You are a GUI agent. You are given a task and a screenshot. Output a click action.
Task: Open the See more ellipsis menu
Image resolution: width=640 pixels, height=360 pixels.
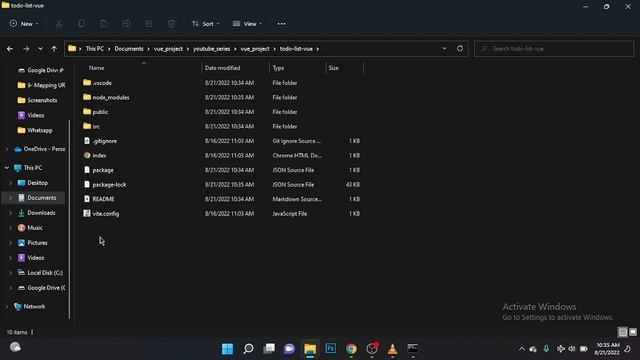(x=281, y=24)
